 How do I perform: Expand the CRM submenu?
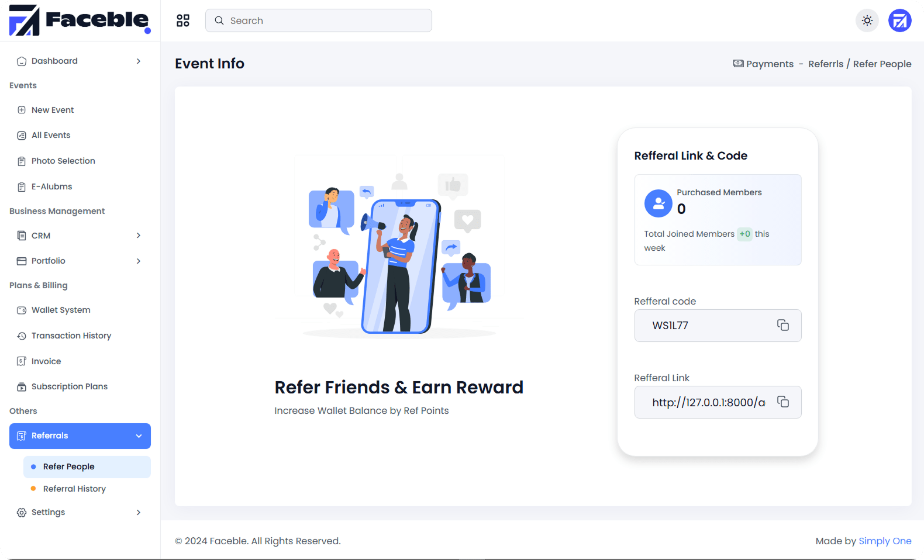coord(139,236)
